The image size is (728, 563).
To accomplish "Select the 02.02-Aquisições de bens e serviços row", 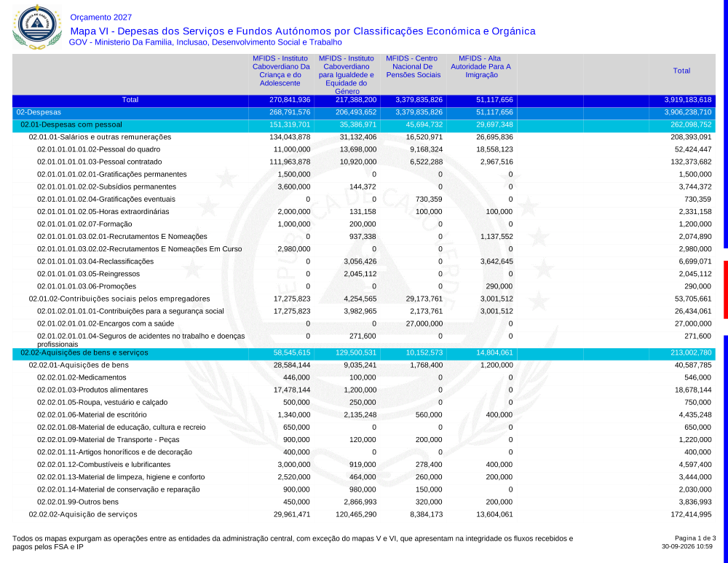I will [x=363, y=353].
